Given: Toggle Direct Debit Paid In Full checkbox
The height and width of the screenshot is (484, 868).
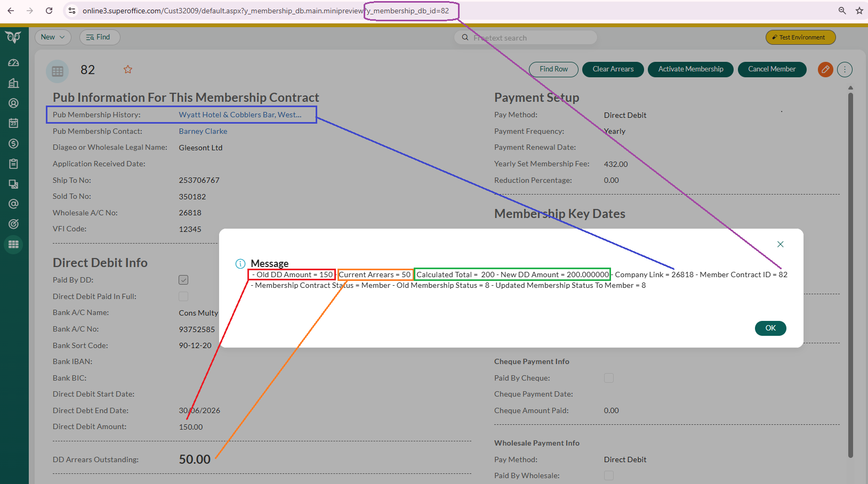Looking at the screenshot, I should click(183, 296).
